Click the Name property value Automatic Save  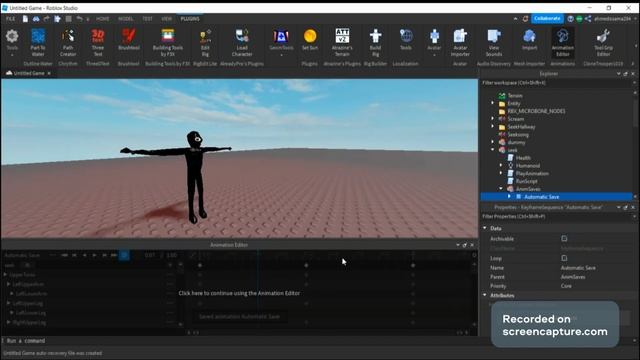click(578, 268)
